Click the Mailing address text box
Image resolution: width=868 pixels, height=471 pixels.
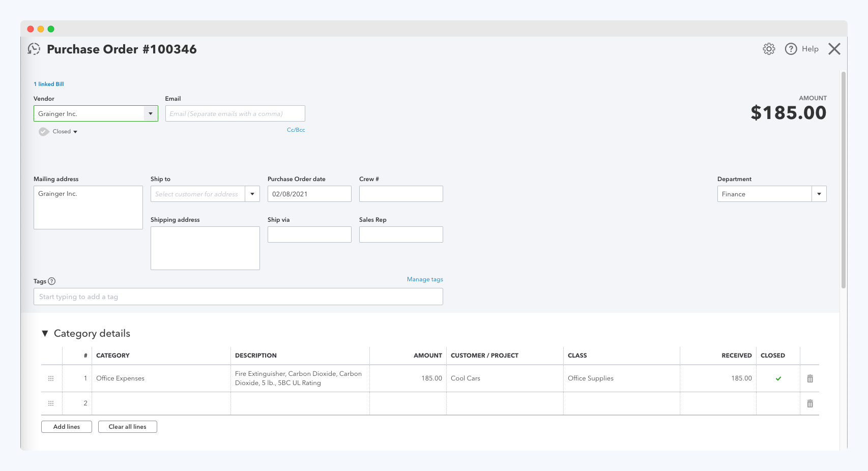coord(88,208)
